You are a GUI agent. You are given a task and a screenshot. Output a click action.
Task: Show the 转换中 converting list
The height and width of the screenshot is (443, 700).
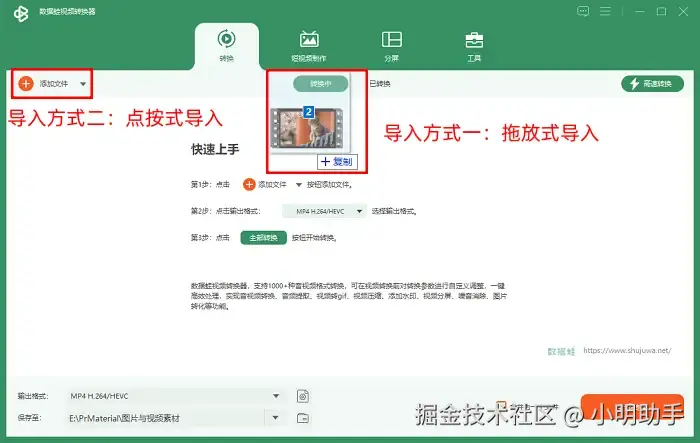pos(321,84)
